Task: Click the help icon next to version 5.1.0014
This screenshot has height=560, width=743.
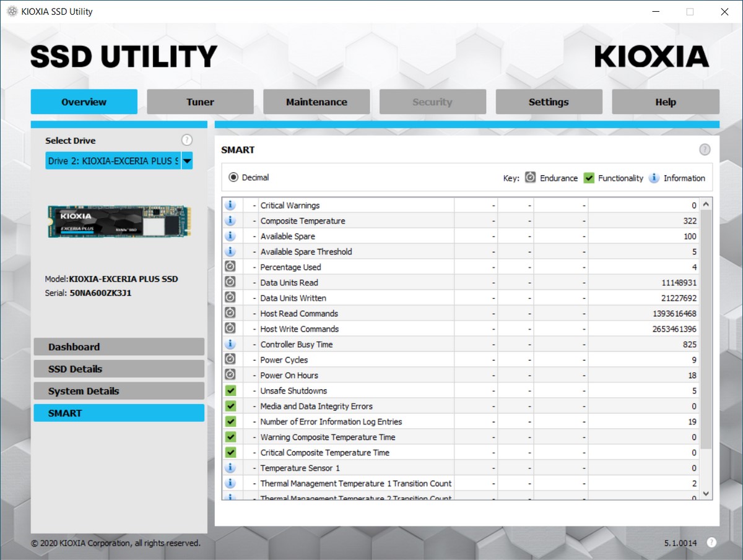Action: pos(711,543)
